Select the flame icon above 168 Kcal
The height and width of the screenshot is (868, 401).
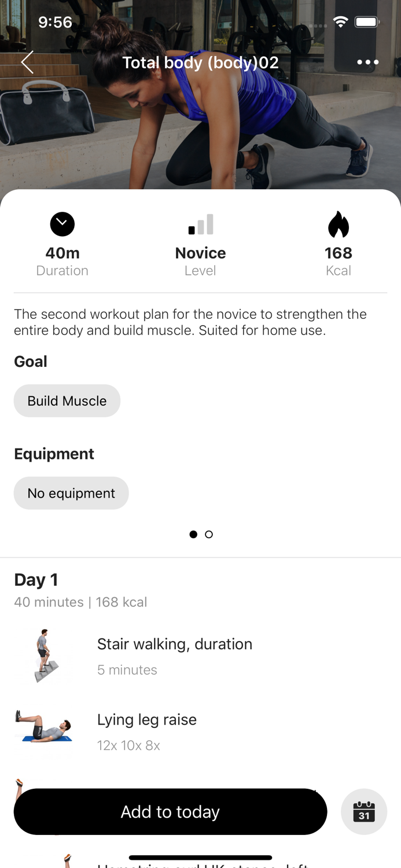point(338,225)
